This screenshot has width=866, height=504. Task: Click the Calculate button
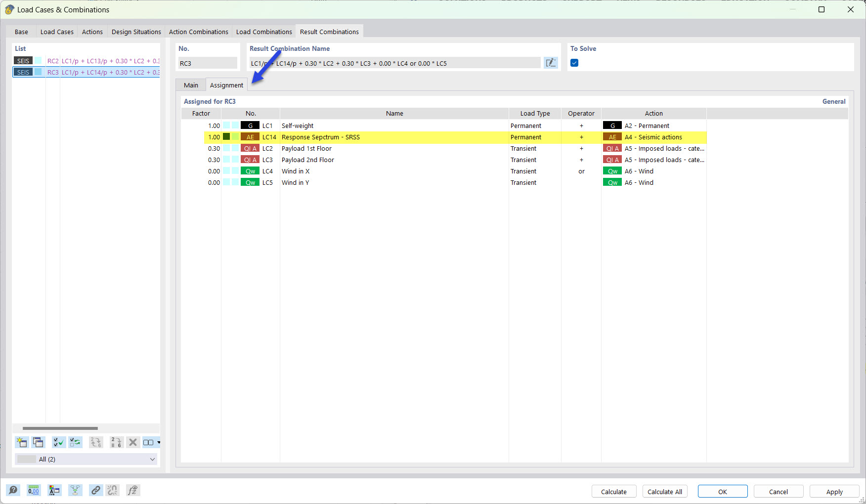[614, 492]
